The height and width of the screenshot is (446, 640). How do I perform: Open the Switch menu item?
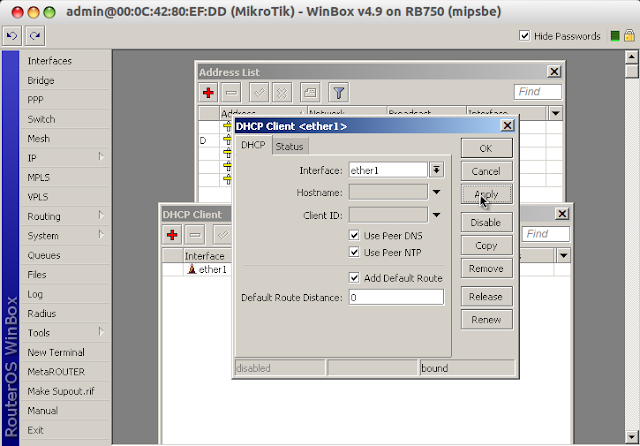tap(65, 119)
